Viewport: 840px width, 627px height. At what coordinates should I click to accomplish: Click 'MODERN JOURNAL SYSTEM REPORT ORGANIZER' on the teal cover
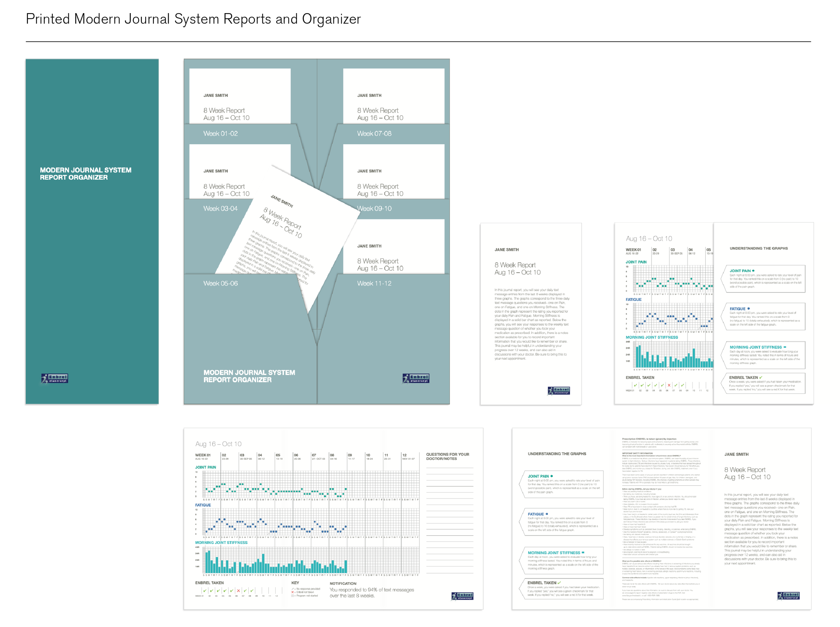pos(85,173)
